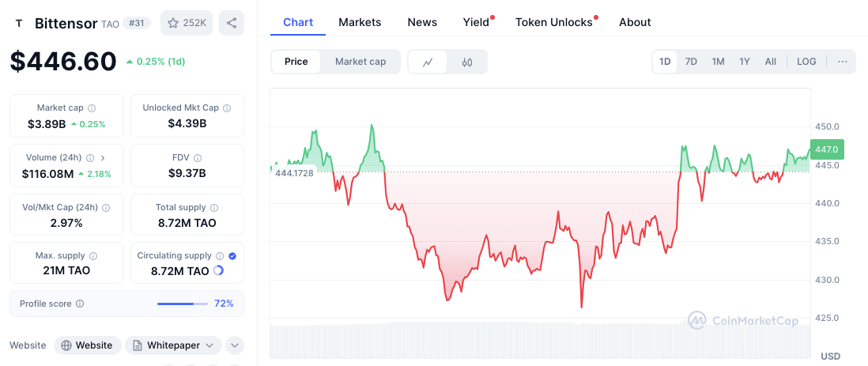Image resolution: width=868 pixels, height=366 pixels.
Task: Switch chart to Market cap view
Action: tap(360, 62)
